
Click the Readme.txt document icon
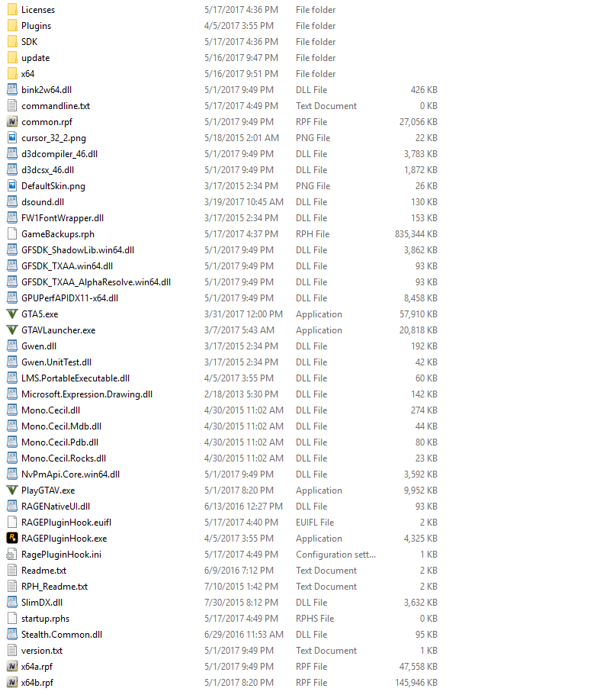click(x=12, y=571)
